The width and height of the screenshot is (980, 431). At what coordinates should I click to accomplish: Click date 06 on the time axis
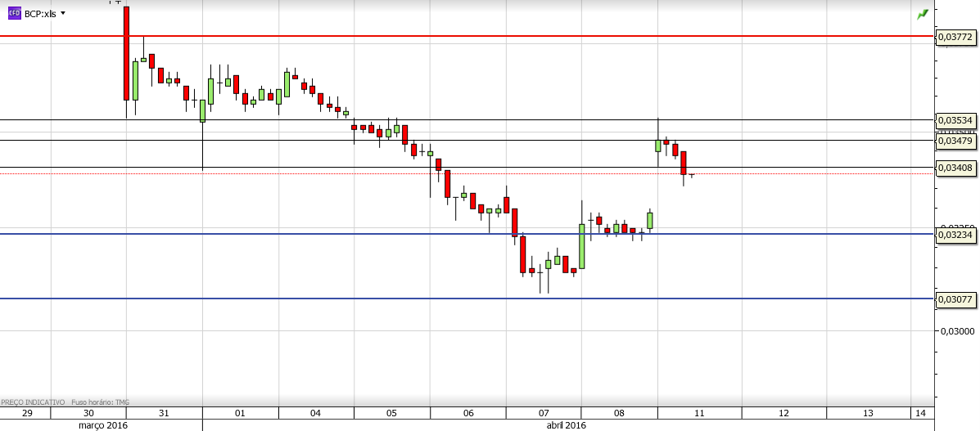[x=468, y=414]
